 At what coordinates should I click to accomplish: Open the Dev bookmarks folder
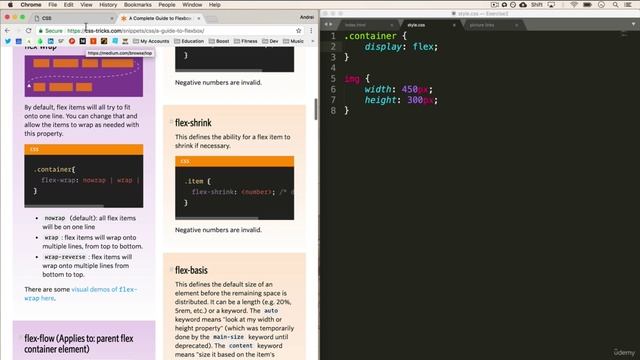pos(270,41)
